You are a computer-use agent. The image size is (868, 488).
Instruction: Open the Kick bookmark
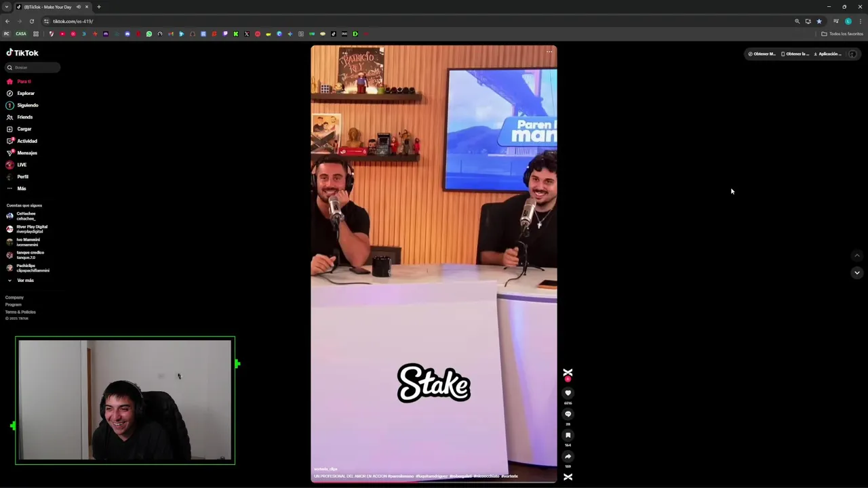coord(236,34)
